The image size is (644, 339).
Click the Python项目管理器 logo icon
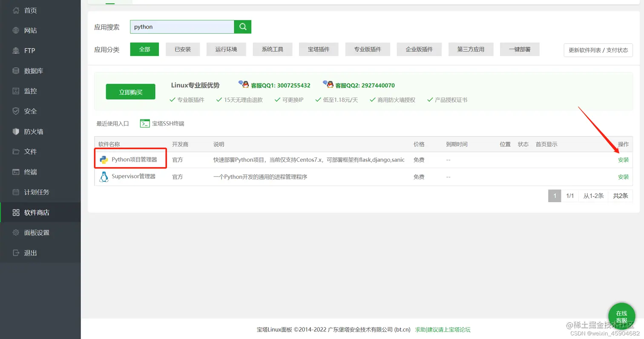click(103, 159)
